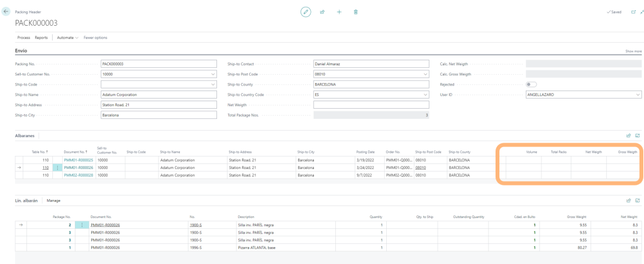Screen dimensions: 644x264
Task: Click Cdad. en Bulto column header
Action: click(x=525, y=217)
